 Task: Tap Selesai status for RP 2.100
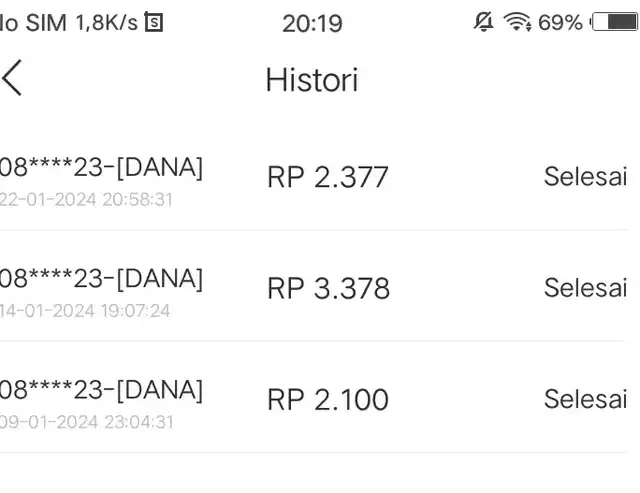click(x=585, y=398)
